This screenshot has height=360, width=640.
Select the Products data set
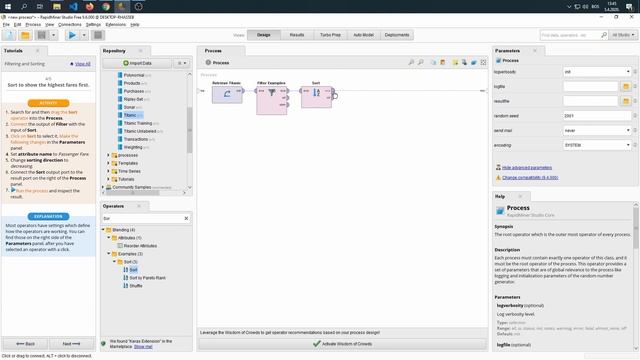coord(132,83)
